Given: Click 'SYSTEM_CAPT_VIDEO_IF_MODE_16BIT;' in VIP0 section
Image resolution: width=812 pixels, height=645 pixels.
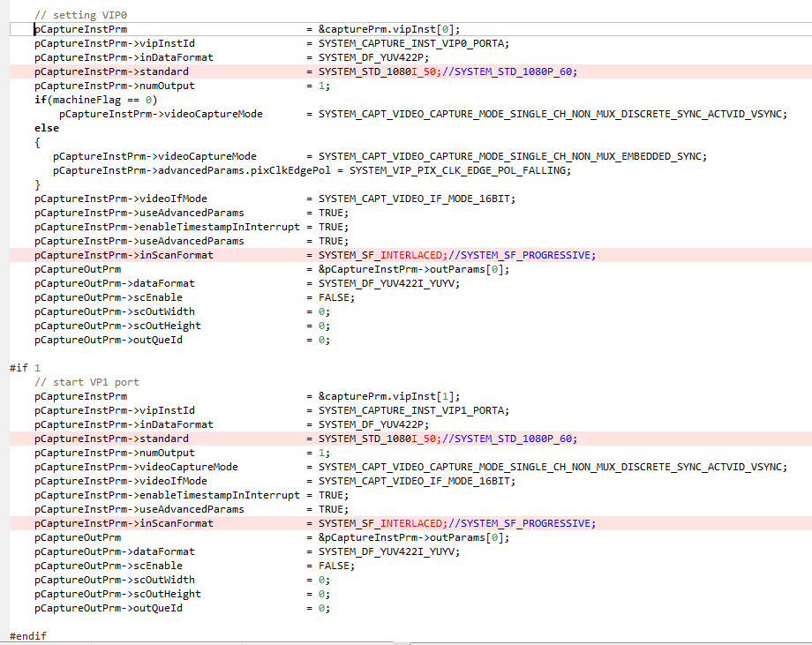Looking at the screenshot, I should [417, 199].
